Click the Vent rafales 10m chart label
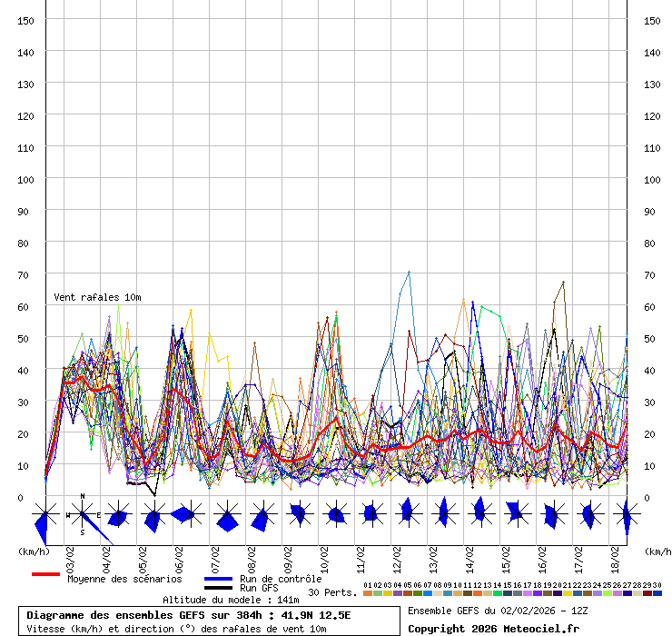This screenshot has width=672, height=636. [x=97, y=297]
